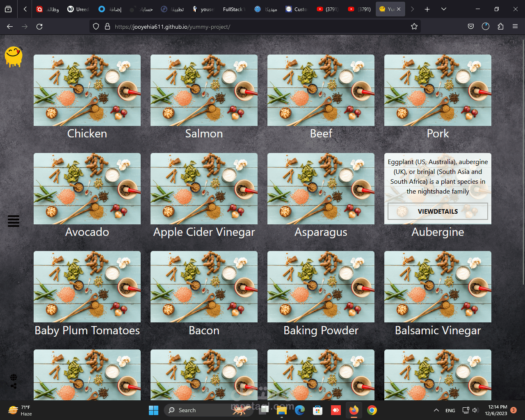Open Microsoft Store from taskbar
525x420 pixels.
coord(318,410)
